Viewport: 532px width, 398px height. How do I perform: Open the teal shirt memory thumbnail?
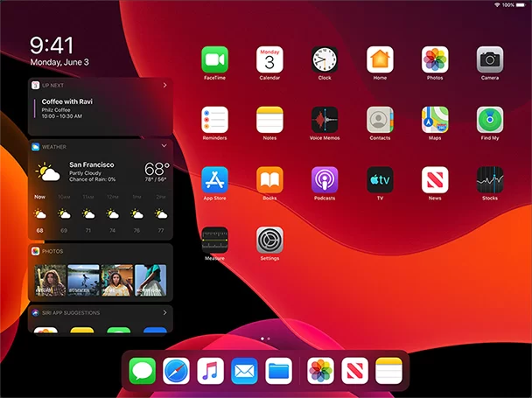click(x=150, y=280)
